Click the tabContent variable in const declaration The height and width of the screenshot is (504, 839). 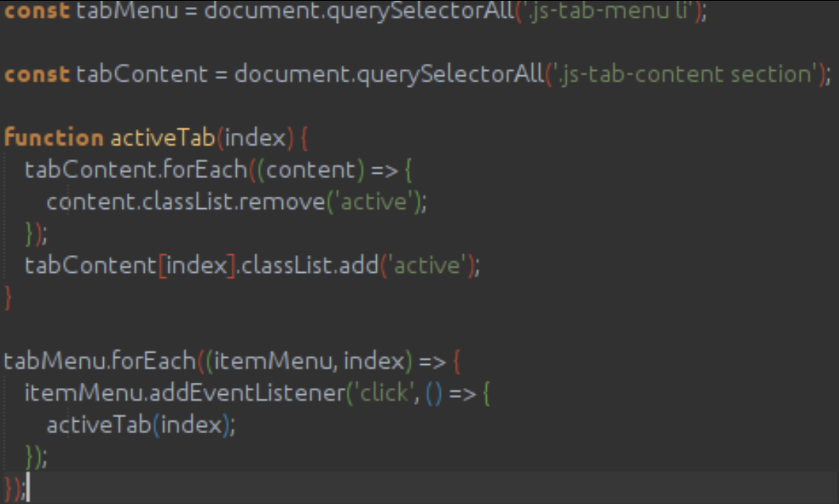coord(141,75)
